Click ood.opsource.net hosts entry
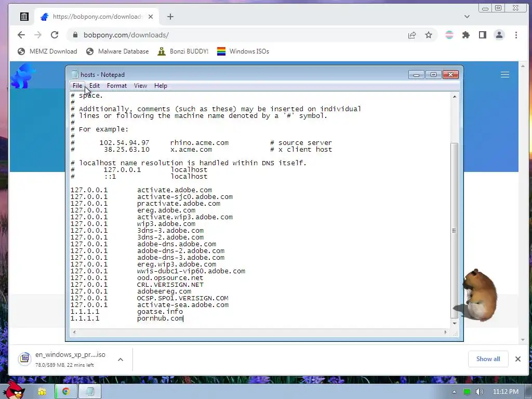The width and height of the screenshot is (532, 399). [137, 278]
